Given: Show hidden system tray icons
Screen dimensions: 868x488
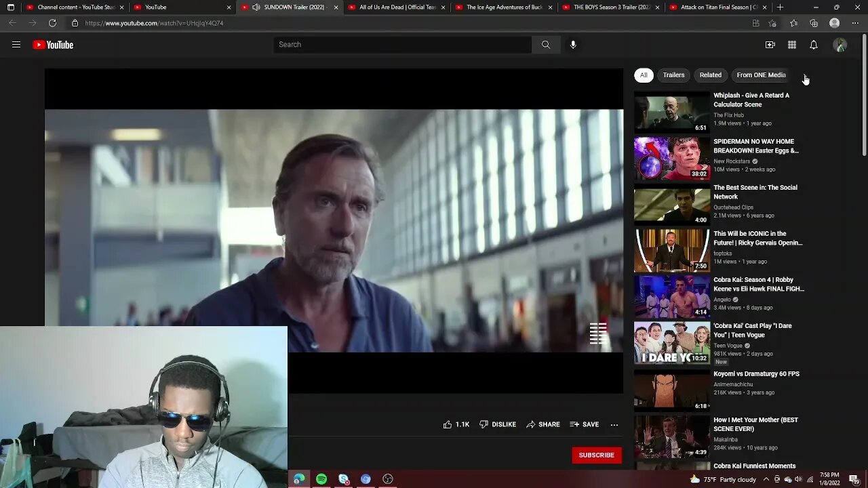Looking at the screenshot, I should coord(766,479).
